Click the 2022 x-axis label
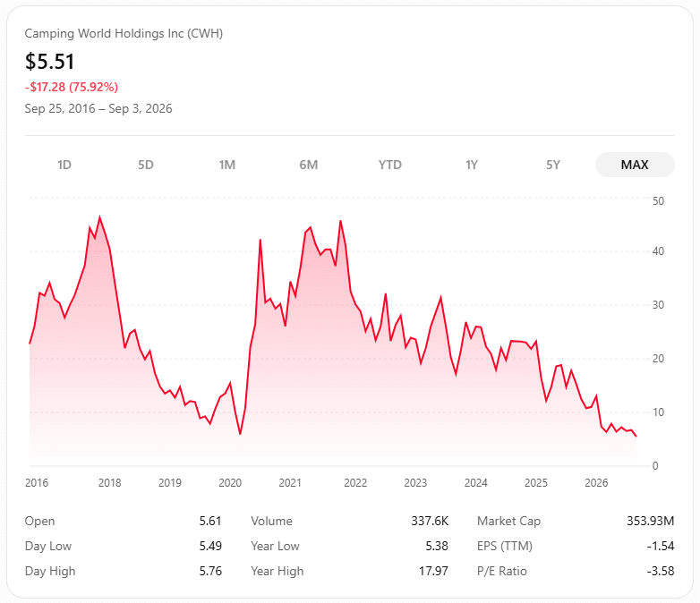 click(x=355, y=482)
